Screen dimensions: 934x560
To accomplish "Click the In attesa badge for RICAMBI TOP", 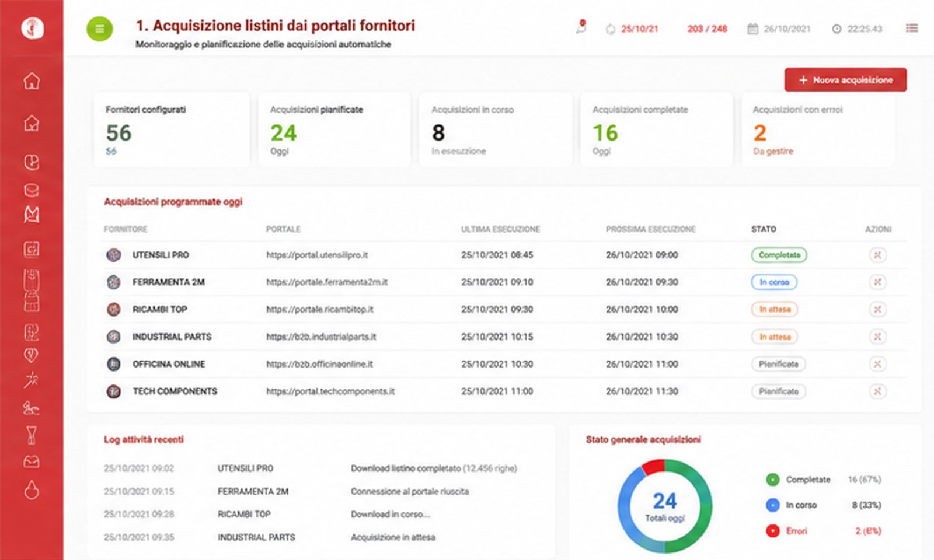I will pos(775,309).
